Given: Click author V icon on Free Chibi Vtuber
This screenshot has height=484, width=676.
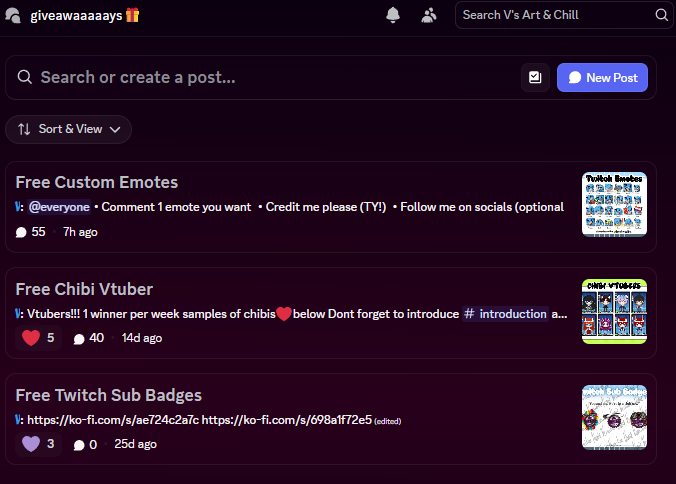Looking at the screenshot, I should coord(18,314).
